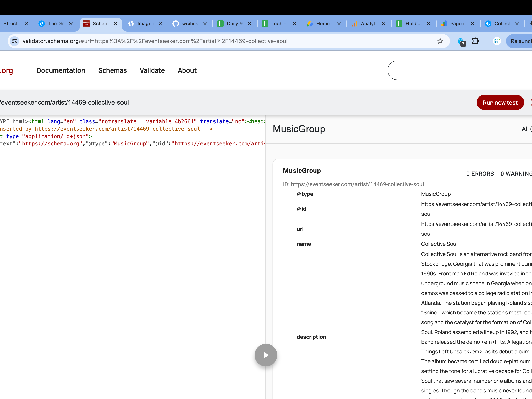Click the bookmark star icon in address bar
The height and width of the screenshot is (399, 532).
coord(440,41)
